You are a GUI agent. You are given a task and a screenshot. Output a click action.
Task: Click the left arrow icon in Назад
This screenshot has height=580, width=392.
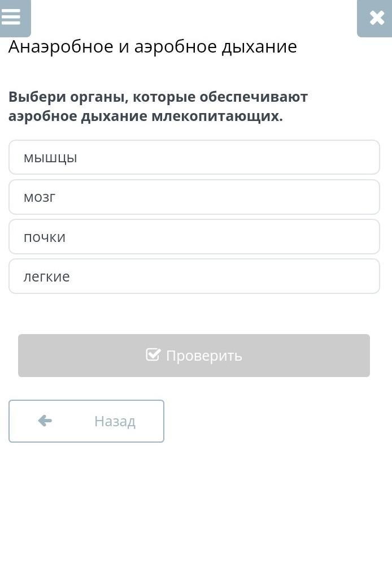pos(45,421)
